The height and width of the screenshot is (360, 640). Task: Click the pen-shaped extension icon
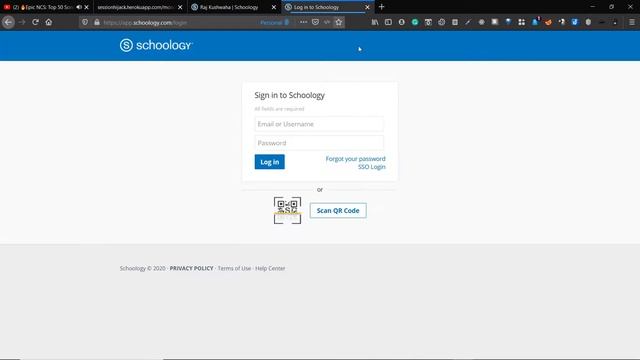point(468,22)
